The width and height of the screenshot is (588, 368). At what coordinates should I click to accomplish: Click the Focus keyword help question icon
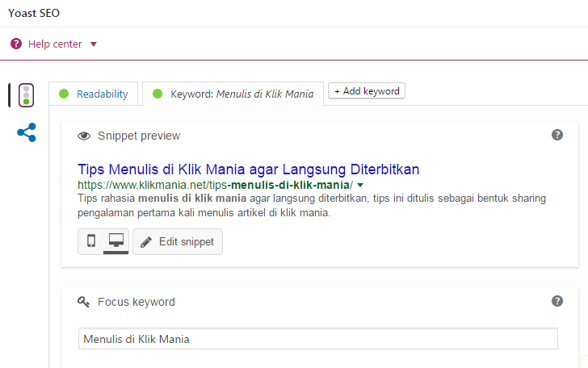click(x=557, y=301)
